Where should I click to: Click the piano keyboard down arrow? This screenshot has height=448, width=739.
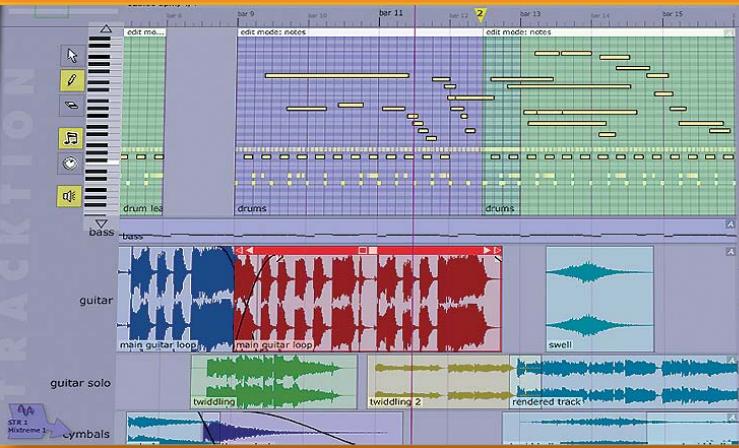(x=101, y=223)
